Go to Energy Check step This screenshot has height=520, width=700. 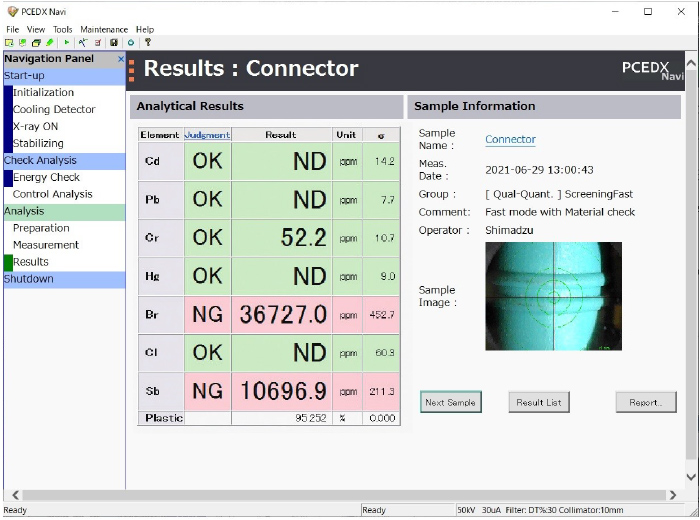point(46,177)
